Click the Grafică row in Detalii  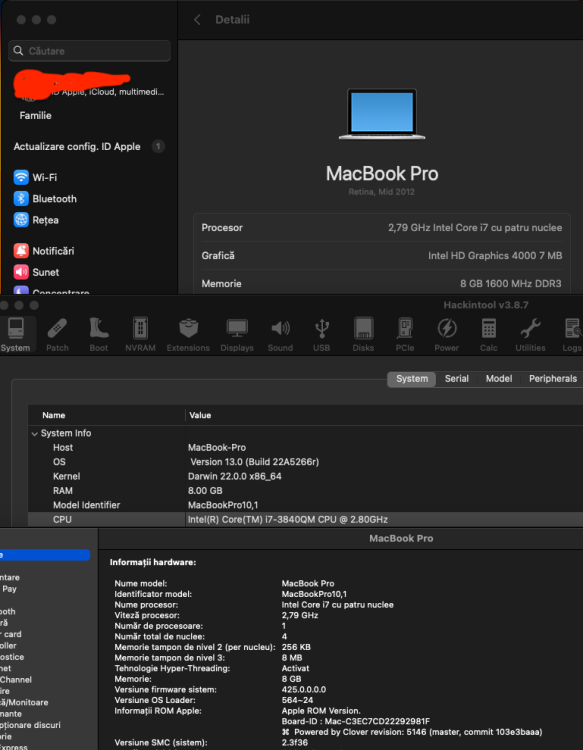(382, 255)
